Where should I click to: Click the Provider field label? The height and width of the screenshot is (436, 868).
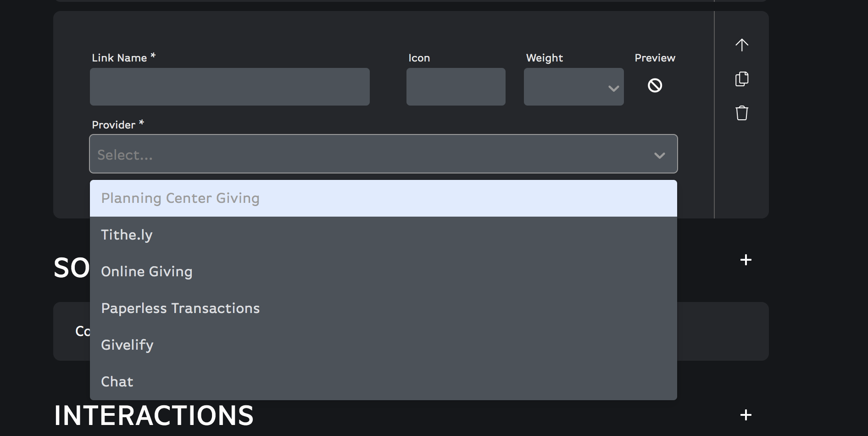[118, 124]
